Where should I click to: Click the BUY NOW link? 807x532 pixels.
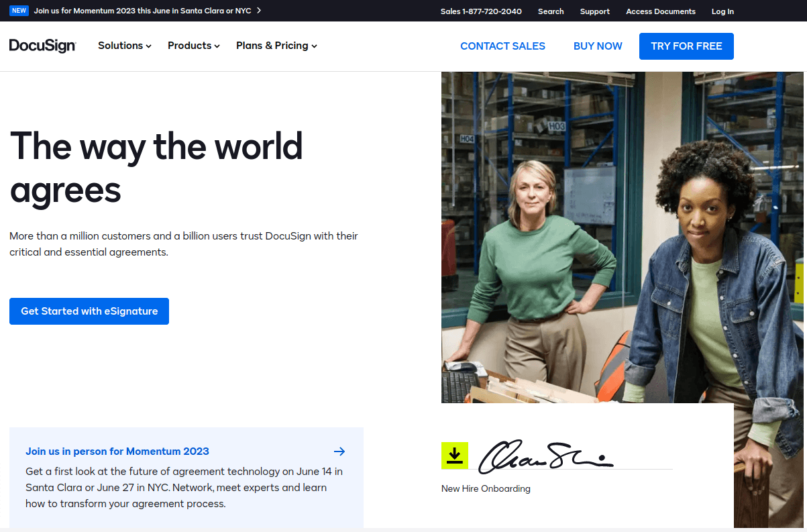(x=598, y=46)
